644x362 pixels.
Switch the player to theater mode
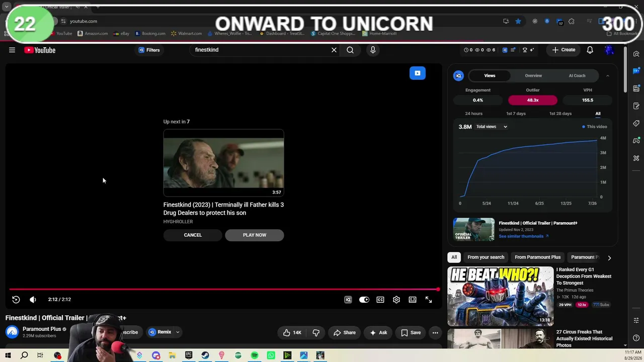413,300
